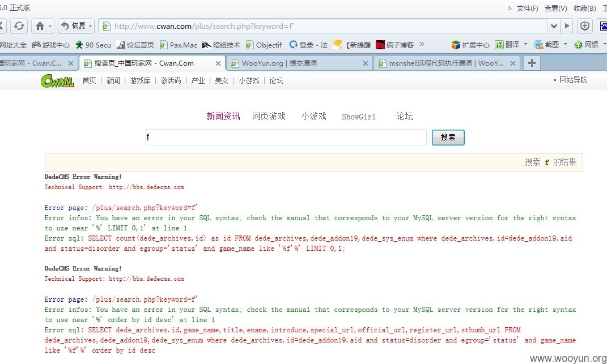Expand the menu overflow chevron before 文件
This screenshot has width=607, height=364.
pos(510,8)
